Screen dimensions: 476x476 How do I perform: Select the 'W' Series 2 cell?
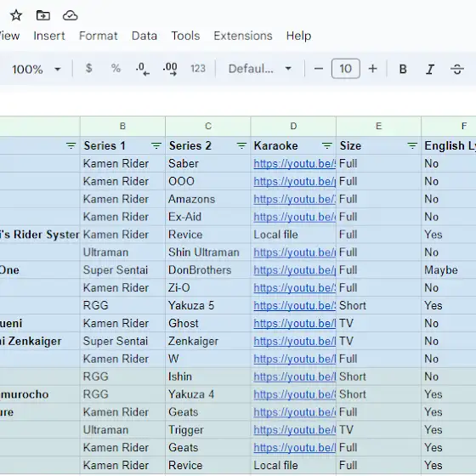208,359
